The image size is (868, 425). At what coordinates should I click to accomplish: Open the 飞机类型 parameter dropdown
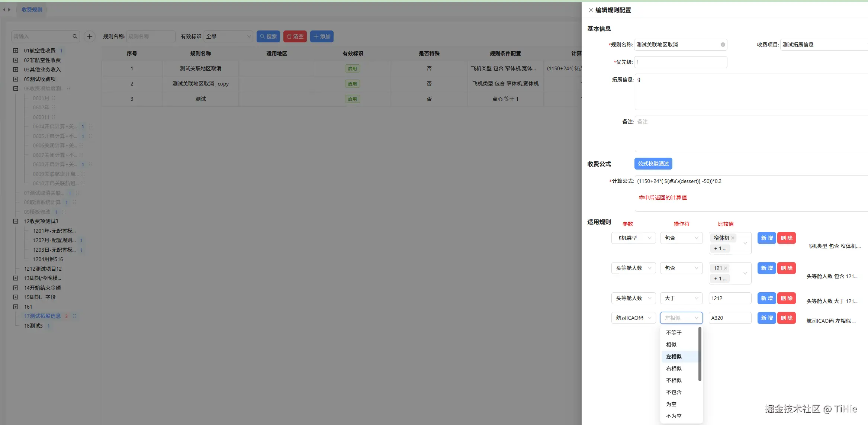(633, 238)
